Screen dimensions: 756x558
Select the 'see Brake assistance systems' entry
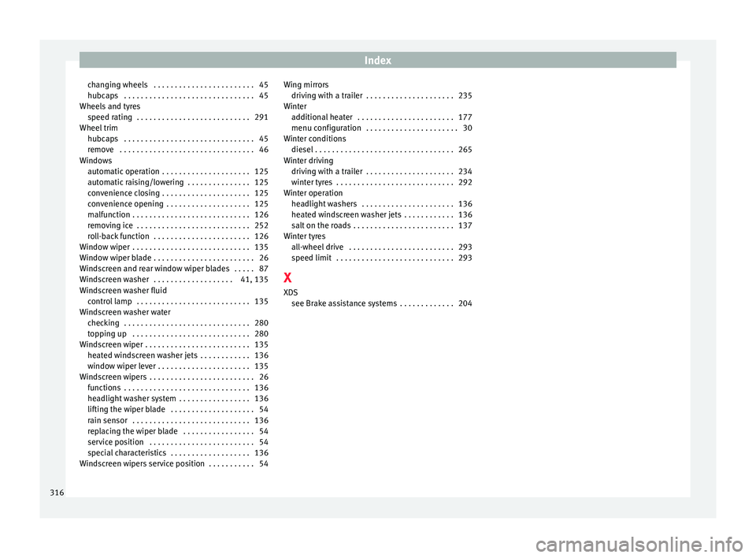click(x=382, y=303)
